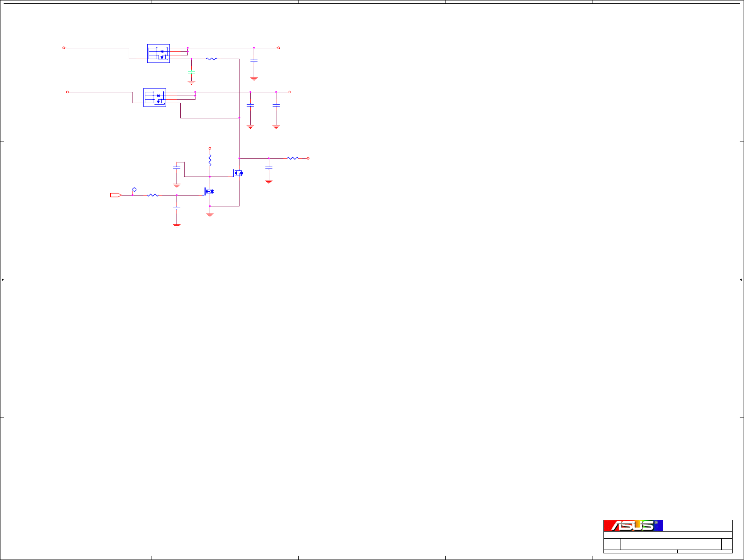Select the vertical pull-up resistor

pos(210,160)
